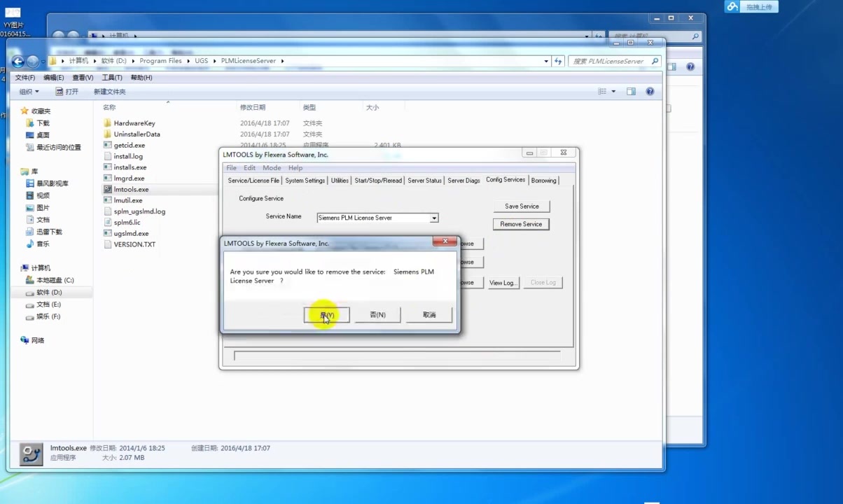Open the 编辑(E) menu in Explorer

53,78
